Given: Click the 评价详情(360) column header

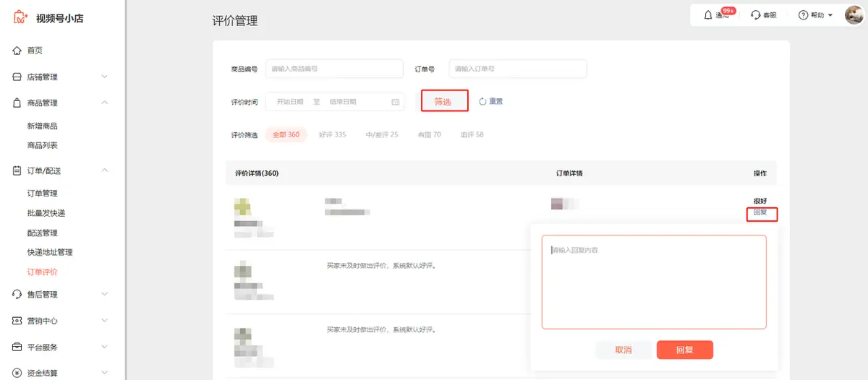Looking at the screenshot, I should pyautogui.click(x=257, y=173).
